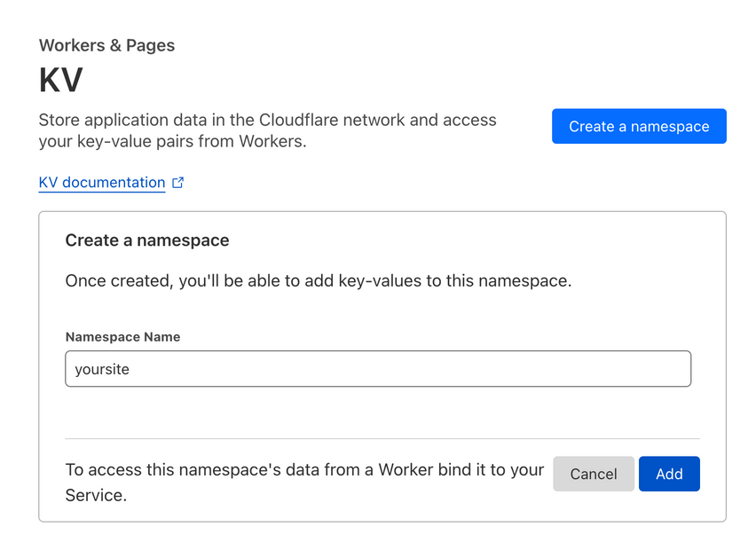Click the 'Once created' helper text
Viewport: 756px width, 542px height.
(318, 281)
